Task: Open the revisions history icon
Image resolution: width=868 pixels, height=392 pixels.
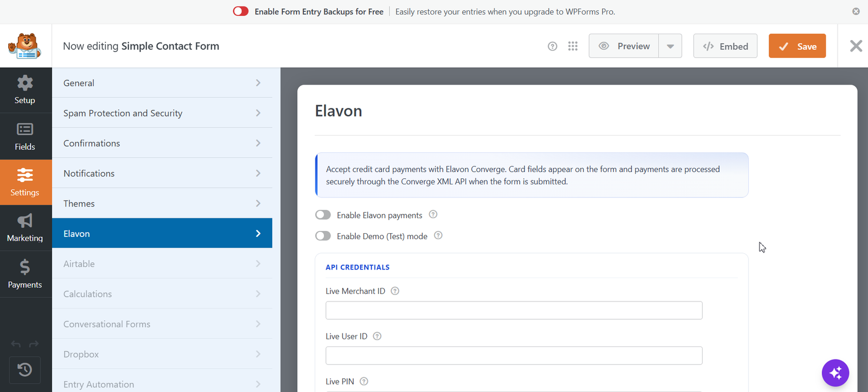Action: coord(25,370)
